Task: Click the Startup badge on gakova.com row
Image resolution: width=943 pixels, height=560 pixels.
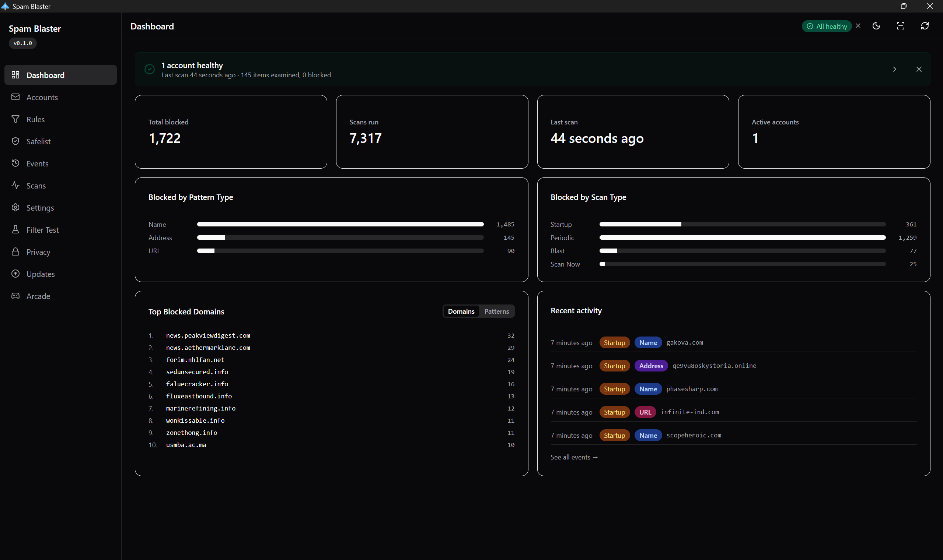Action: tap(614, 342)
